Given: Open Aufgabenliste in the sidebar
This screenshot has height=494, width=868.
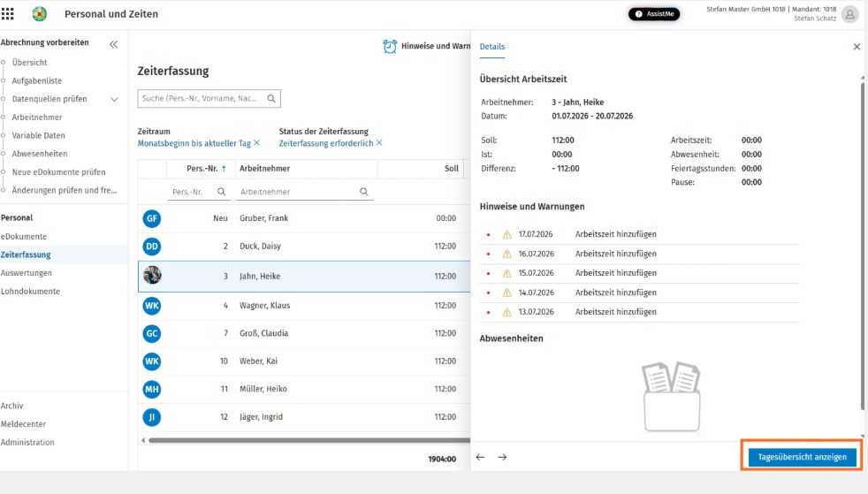Looking at the screenshot, I should coord(37,80).
